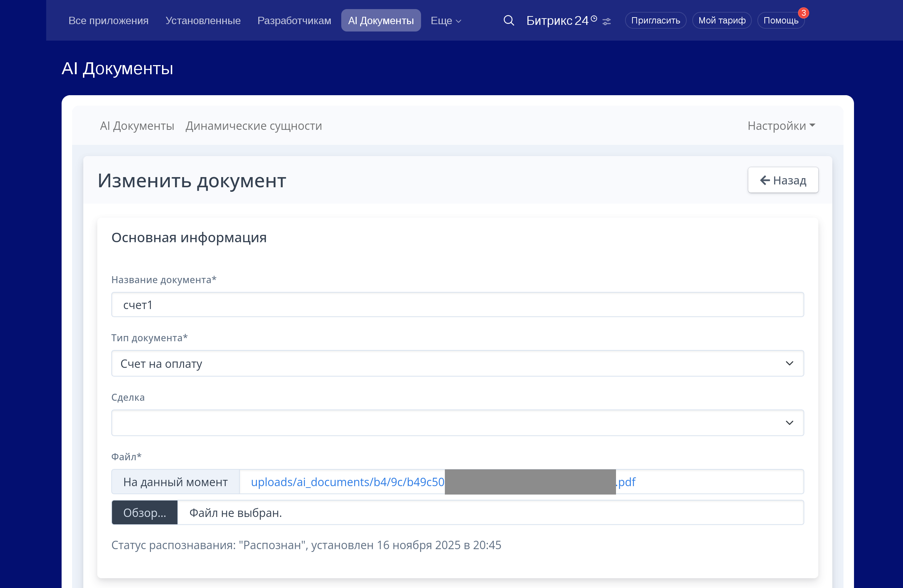This screenshot has width=903, height=588.
Task: Click the clock icon beside Битрикс 24
Action: click(x=594, y=18)
